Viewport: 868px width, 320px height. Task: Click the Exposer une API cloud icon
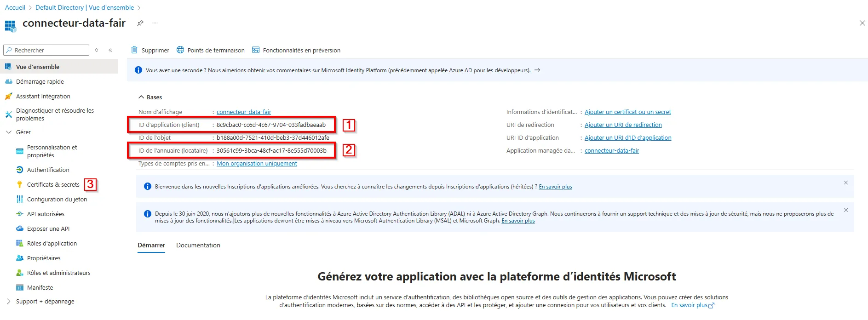click(x=19, y=229)
